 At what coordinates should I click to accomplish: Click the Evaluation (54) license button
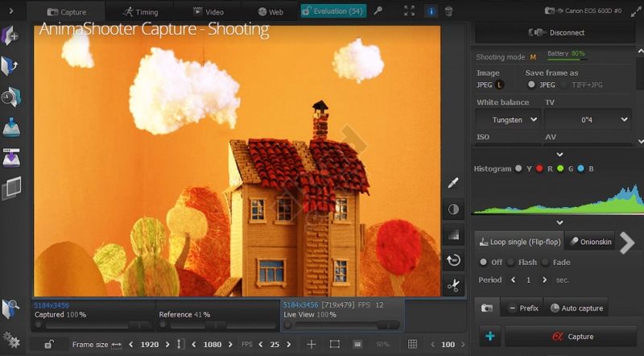tap(332, 11)
